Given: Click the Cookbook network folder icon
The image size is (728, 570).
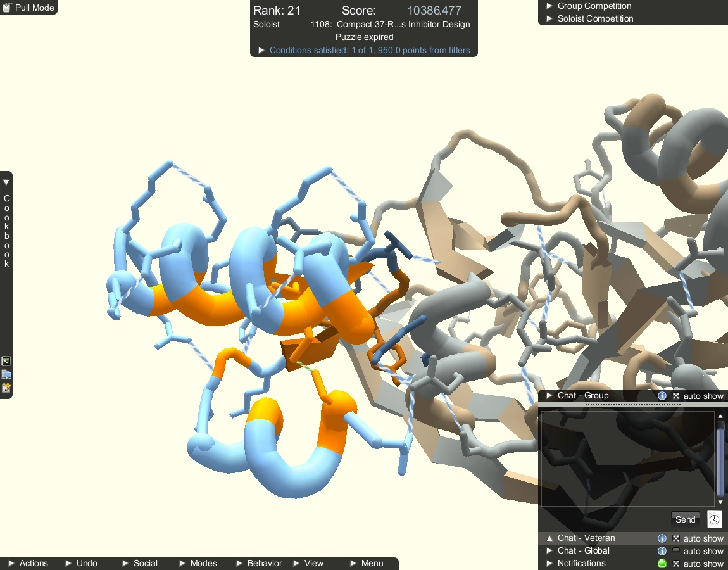Looking at the screenshot, I should 6,374.
